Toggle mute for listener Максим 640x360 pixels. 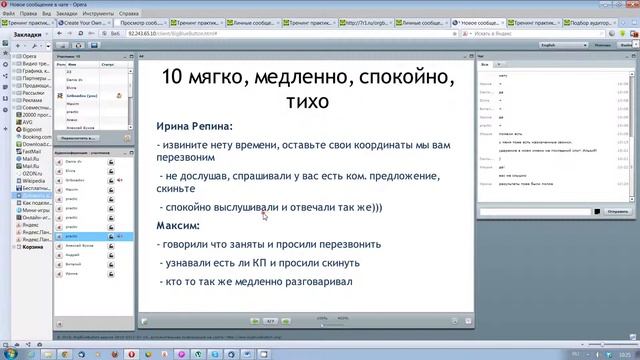click(60, 190)
